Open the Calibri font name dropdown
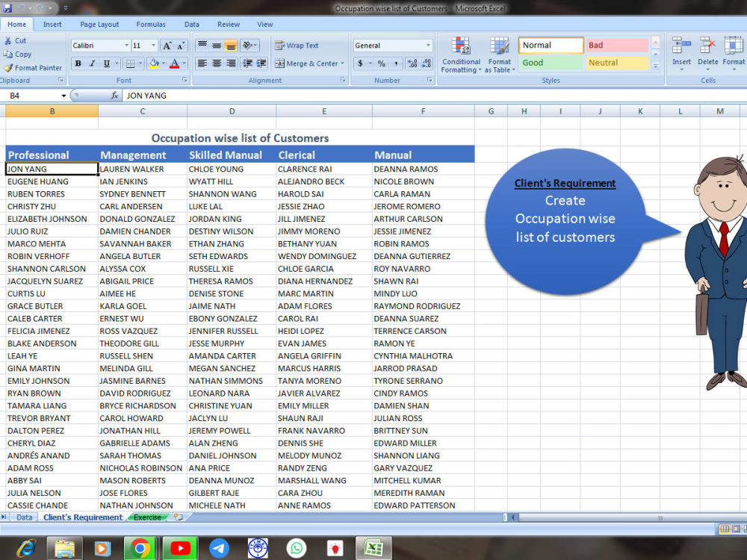This screenshot has height=560, width=747. coord(127,46)
